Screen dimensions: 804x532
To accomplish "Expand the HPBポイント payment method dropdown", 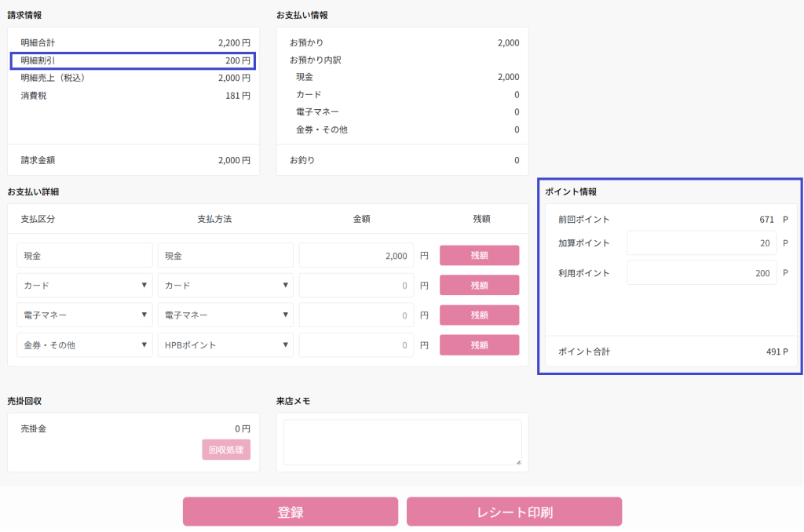I will click(x=225, y=345).
